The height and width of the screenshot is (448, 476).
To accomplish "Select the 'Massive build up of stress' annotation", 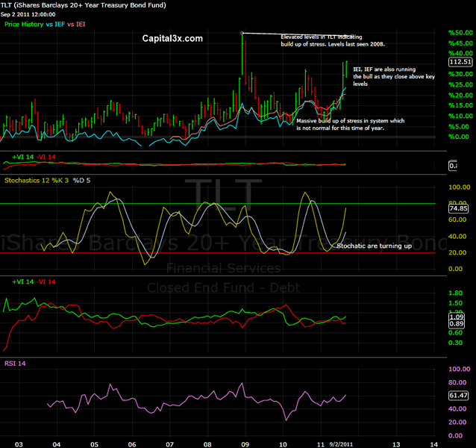I will click(350, 124).
